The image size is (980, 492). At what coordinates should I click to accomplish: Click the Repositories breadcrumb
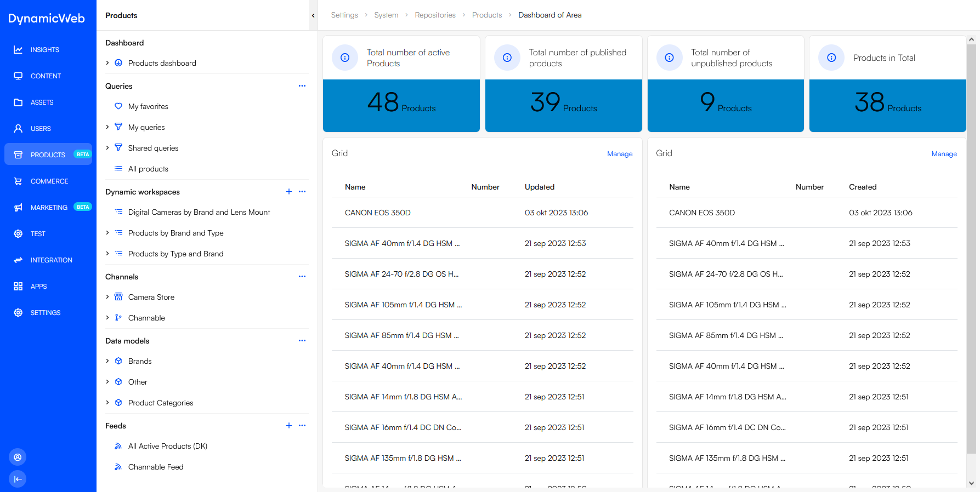tap(435, 15)
